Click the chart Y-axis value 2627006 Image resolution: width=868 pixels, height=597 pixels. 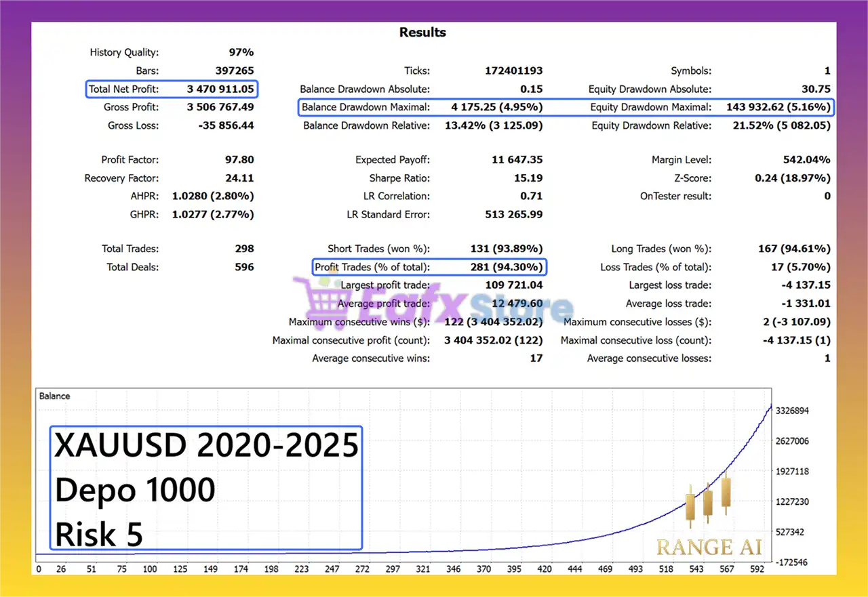point(793,441)
